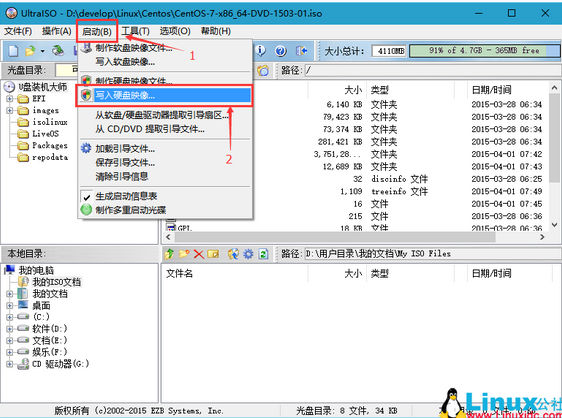562x418 pixels.
Task: Click the 我的电脑 computer icon
Action: [10, 270]
